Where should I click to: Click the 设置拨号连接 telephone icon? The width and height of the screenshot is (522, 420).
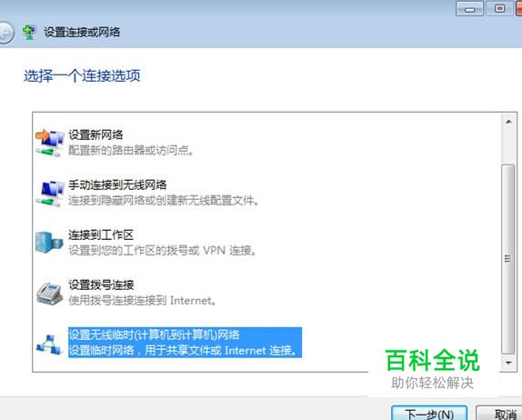click(49, 294)
